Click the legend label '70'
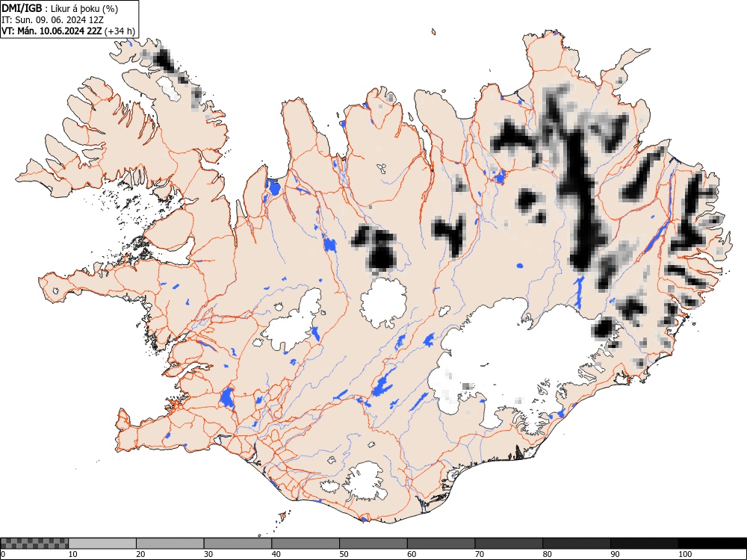 click(x=480, y=554)
